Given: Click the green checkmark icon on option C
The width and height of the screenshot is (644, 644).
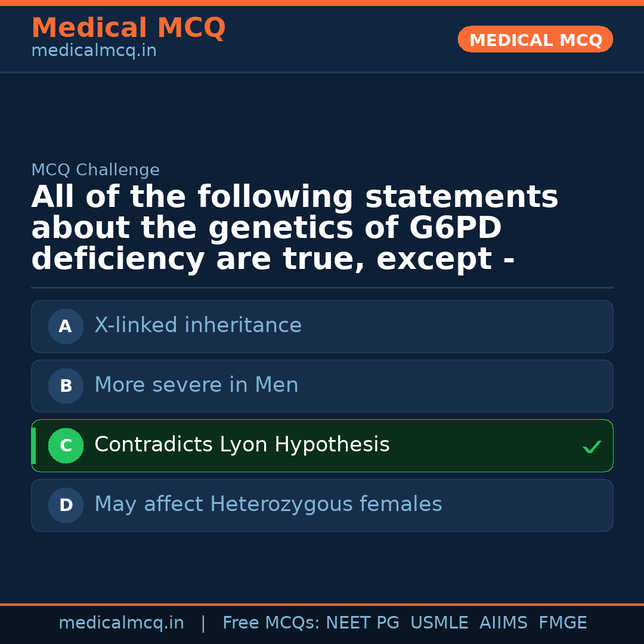Looking at the screenshot, I should tap(592, 447).
